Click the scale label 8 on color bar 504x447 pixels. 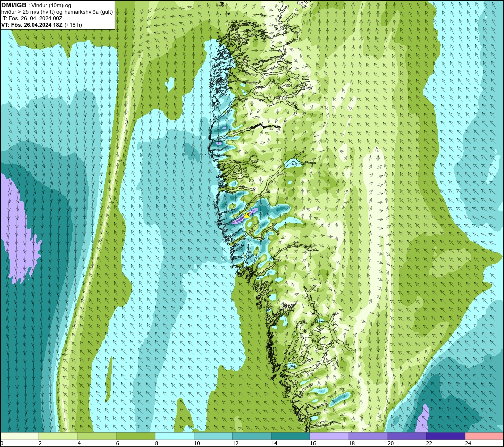pos(157,443)
